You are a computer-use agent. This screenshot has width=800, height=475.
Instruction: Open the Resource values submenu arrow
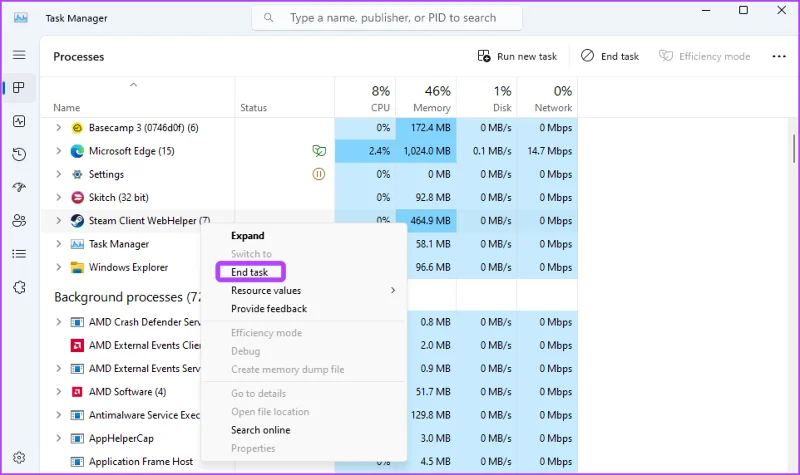pyautogui.click(x=393, y=290)
